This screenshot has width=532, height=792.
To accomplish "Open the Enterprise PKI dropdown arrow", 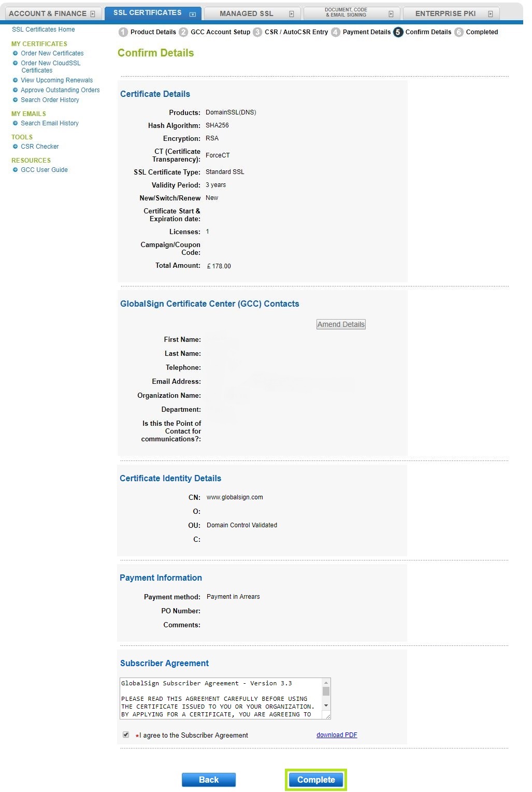I will point(491,13).
